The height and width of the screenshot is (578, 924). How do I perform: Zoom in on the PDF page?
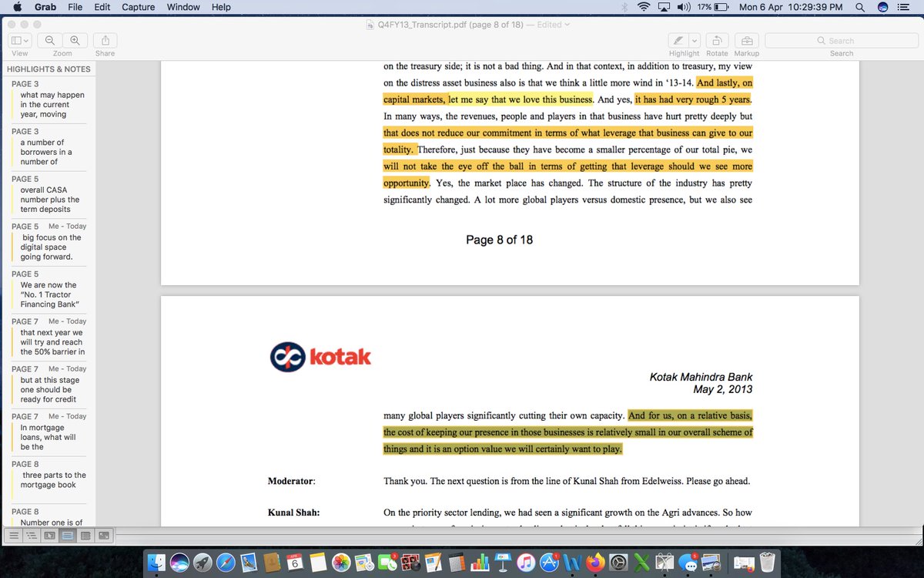click(x=75, y=41)
